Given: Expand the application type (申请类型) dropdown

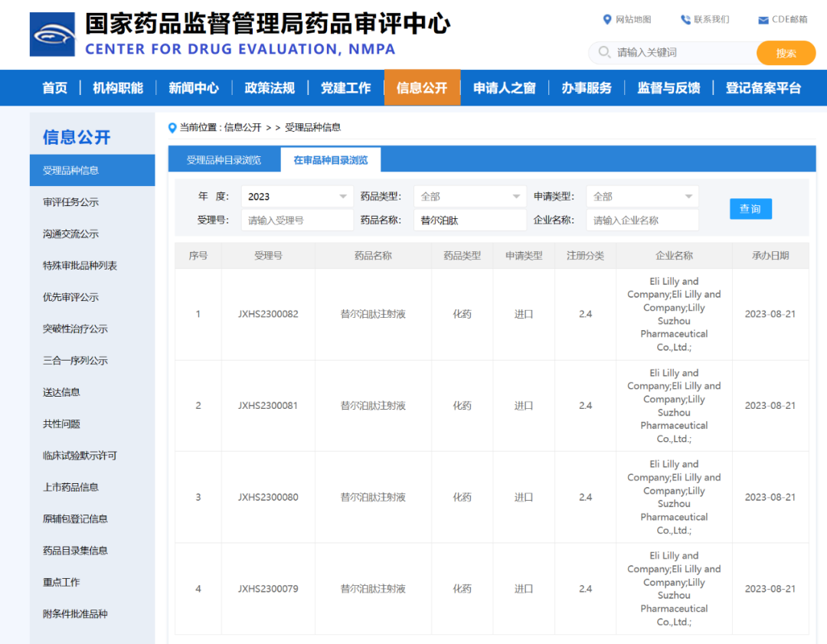Looking at the screenshot, I should click(x=642, y=197).
